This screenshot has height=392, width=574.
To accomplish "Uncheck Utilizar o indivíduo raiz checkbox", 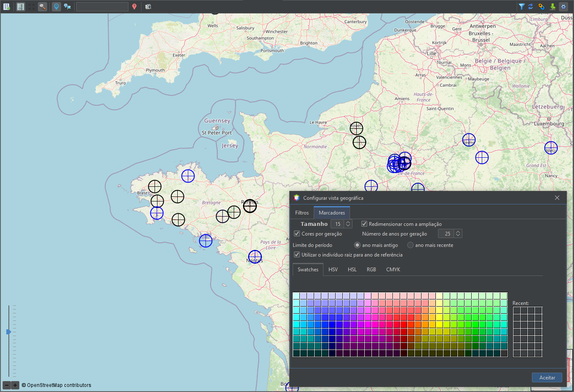I will (297, 254).
